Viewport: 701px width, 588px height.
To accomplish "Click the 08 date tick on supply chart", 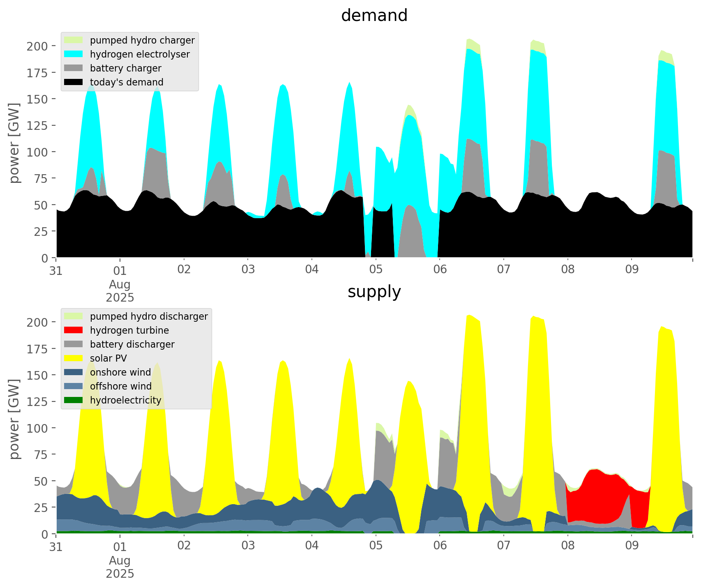I will 567,546.
